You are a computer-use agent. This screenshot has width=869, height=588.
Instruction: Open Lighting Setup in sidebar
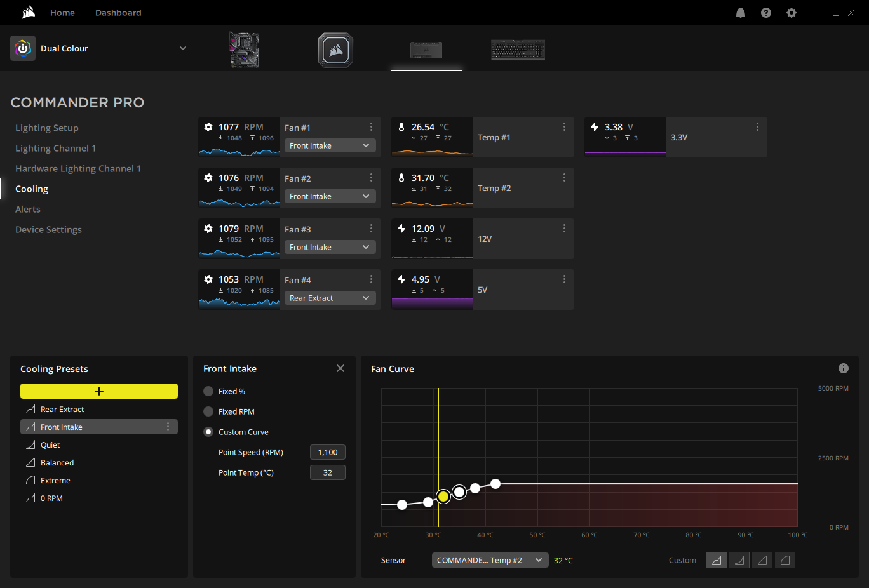pos(47,128)
